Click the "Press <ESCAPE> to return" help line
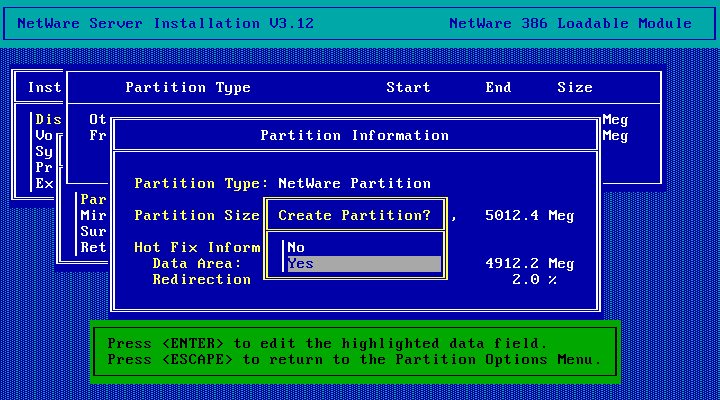 point(354,360)
